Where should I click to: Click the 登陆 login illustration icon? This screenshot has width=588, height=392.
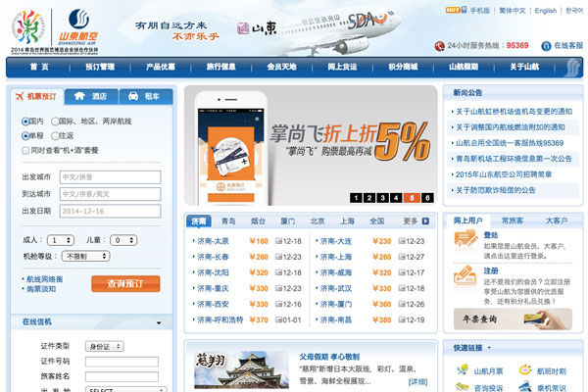465,240
